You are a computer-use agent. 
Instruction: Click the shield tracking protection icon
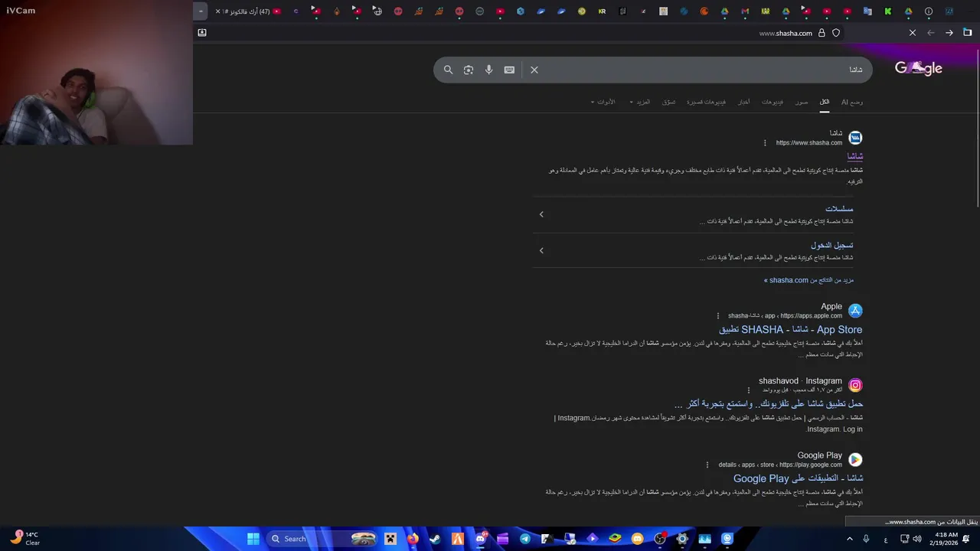(x=836, y=33)
